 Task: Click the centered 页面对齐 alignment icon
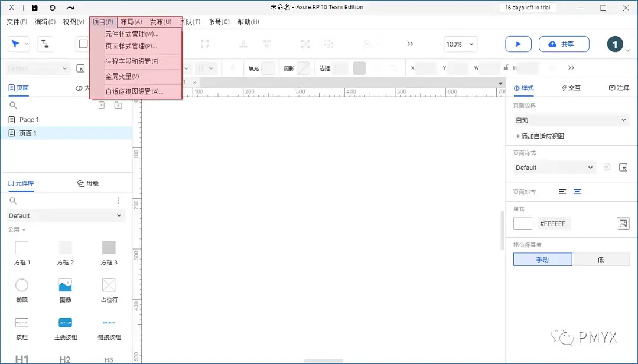pyautogui.click(x=577, y=191)
